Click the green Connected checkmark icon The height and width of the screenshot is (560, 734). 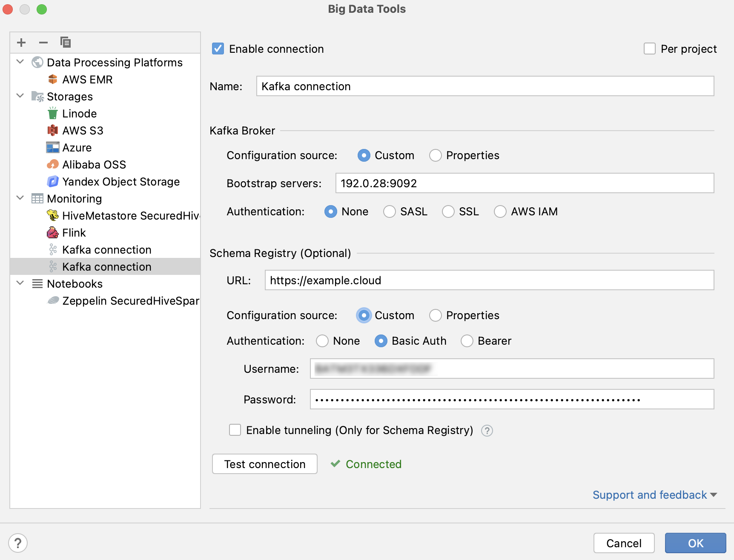pyautogui.click(x=335, y=464)
